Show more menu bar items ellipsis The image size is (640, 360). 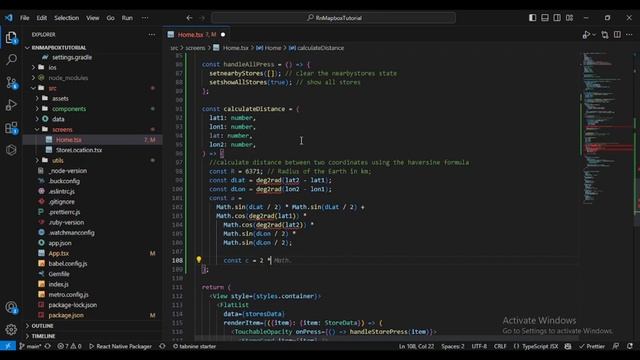click(x=145, y=18)
